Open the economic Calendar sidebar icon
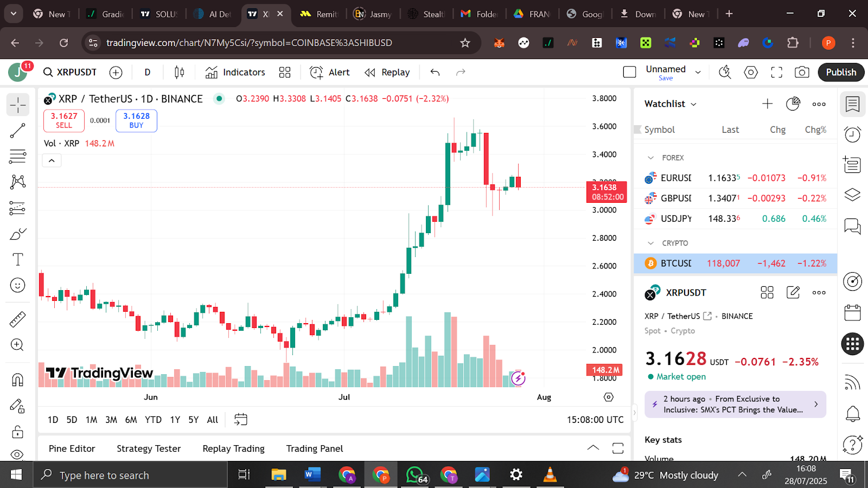The width and height of the screenshot is (868, 488). pos(853,313)
